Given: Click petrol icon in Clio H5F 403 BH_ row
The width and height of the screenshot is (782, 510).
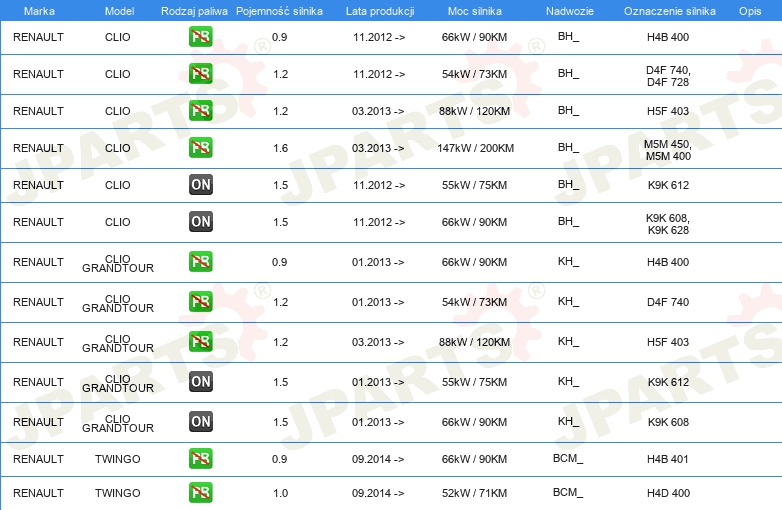Looking at the screenshot, I should [x=200, y=110].
